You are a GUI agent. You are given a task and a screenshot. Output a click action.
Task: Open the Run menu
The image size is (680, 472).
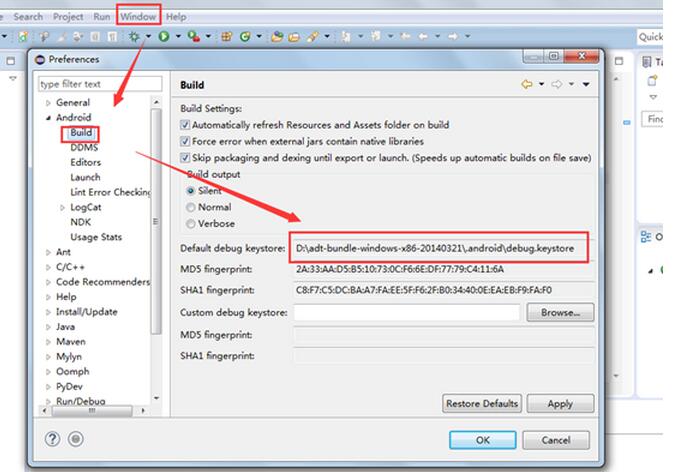pyautogui.click(x=102, y=17)
